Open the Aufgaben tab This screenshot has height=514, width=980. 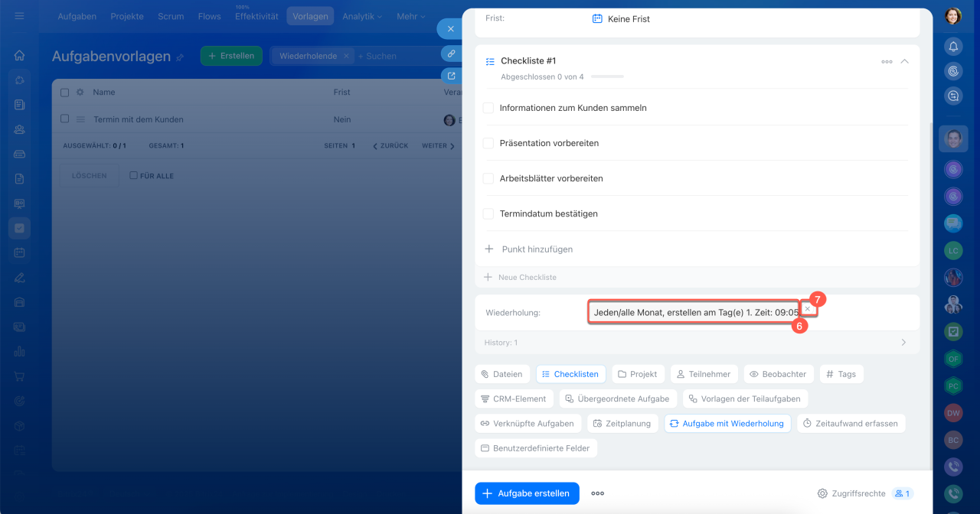[77, 16]
